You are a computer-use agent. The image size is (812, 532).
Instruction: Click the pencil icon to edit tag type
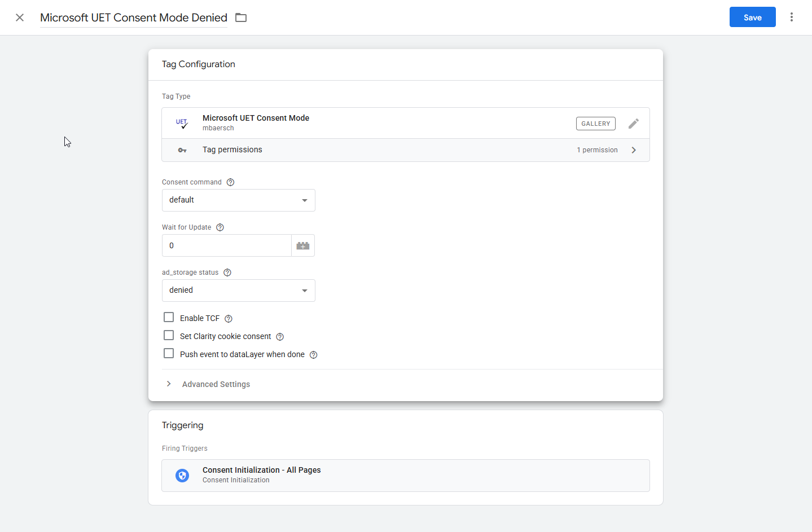click(x=634, y=124)
